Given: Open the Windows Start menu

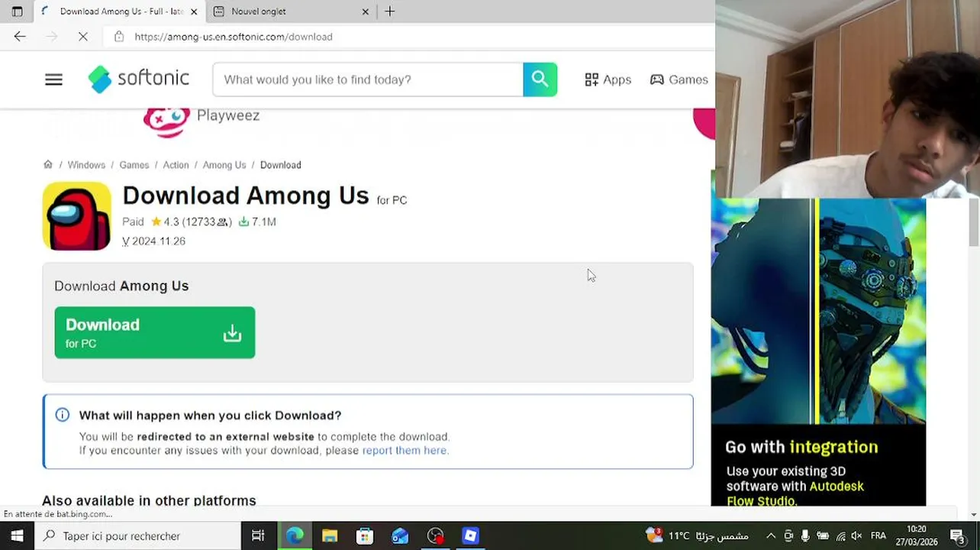Looking at the screenshot, I should (x=17, y=536).
